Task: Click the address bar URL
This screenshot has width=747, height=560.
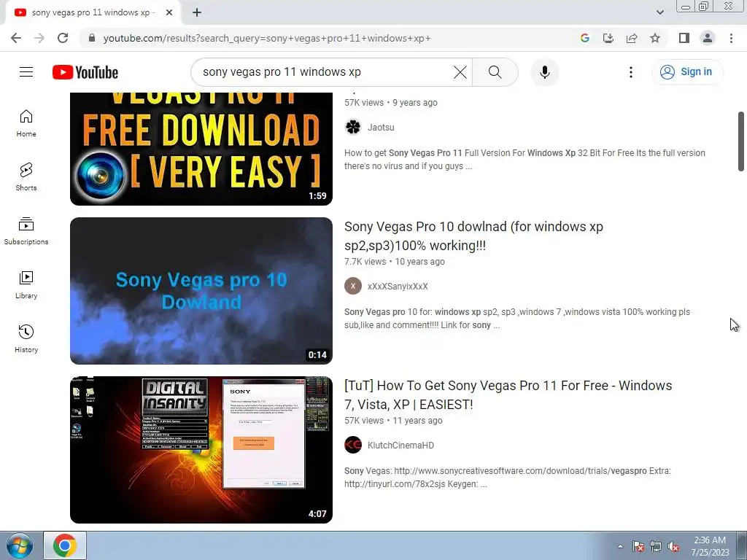Action: point(267,38)
